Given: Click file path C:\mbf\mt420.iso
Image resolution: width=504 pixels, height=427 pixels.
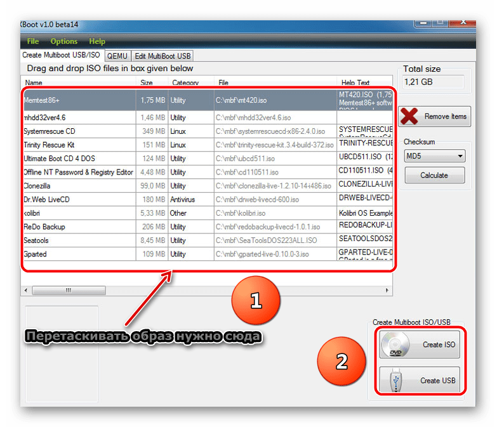Looking at the screenshot, I should point(241,100).
